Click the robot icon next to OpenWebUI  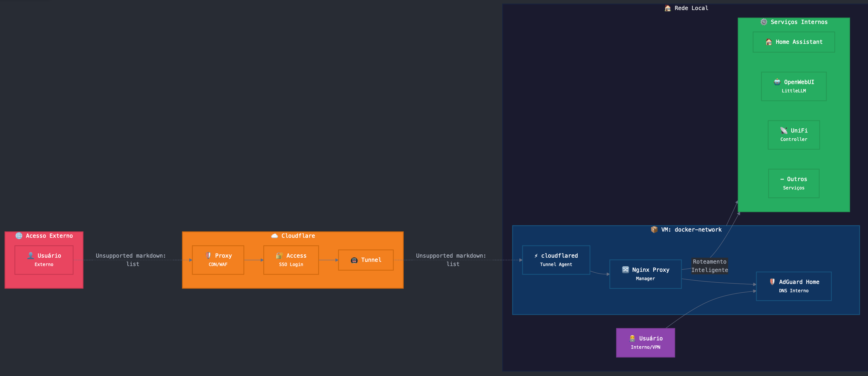[777, 82]
